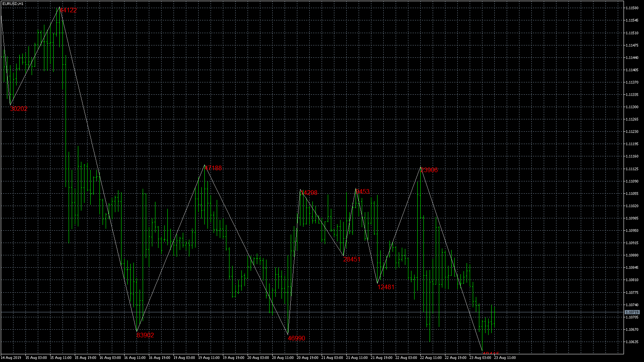This screenshot has height=362, width=644.
Task: Click the 22 Aug 19:00 time label
Action: 456,358
